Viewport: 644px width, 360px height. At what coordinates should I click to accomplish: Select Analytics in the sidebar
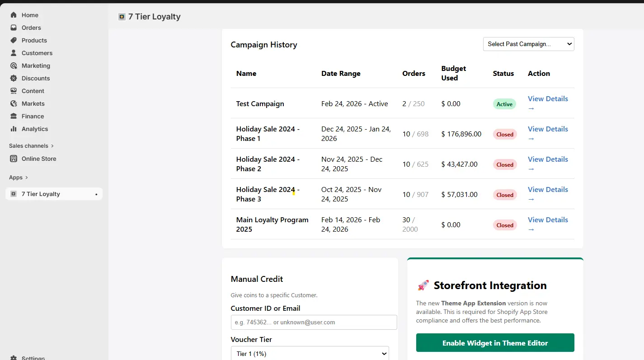pyautogui.click(x=35, y=129)
